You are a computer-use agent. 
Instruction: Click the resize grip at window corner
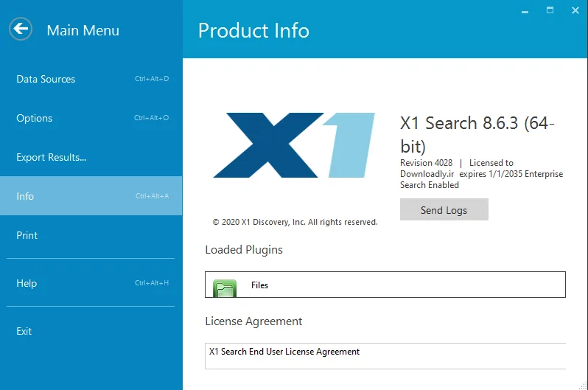(583, 385)
